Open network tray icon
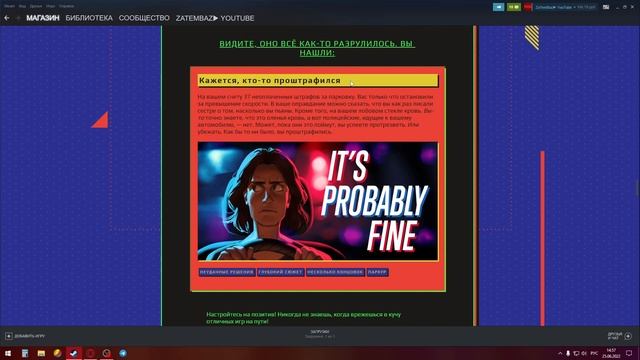Screen dimensions: 640x360 point(576,353)
